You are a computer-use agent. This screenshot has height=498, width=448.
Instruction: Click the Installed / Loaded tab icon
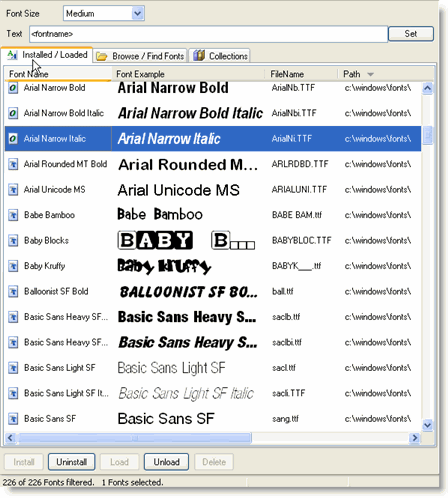[x=12, y=55]
